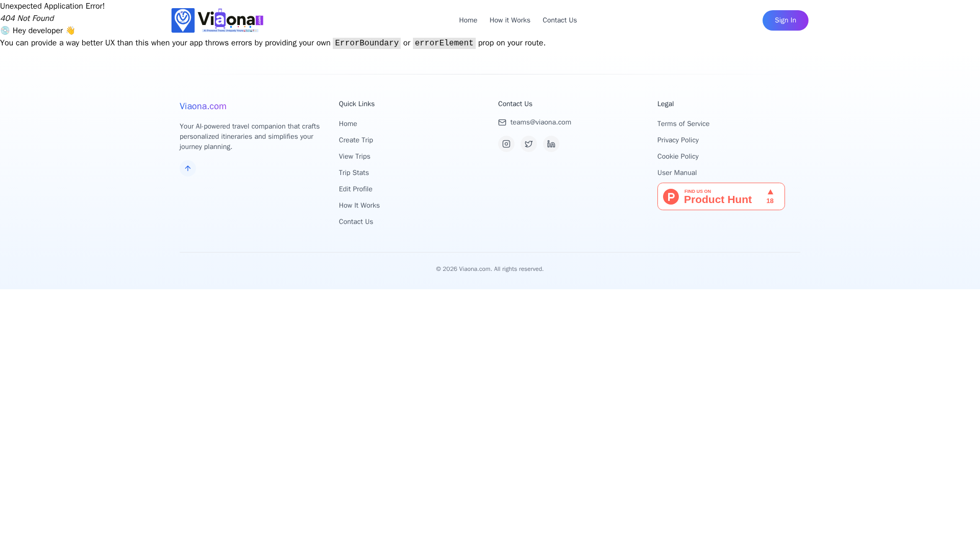Click the Product Hunt P logo

[x=671, y=196]
